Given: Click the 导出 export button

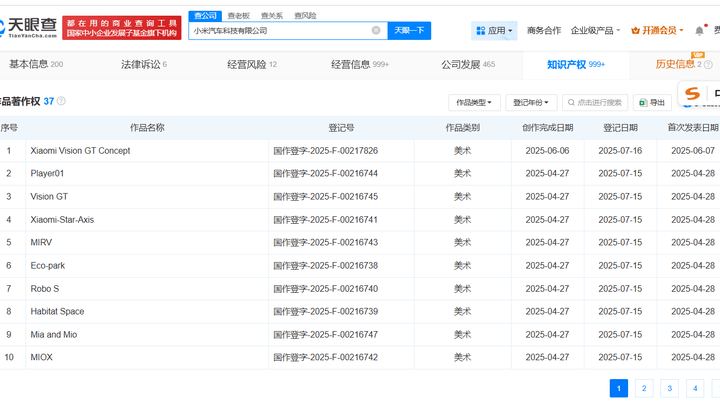Looking at the screenshot, I should pos(652,102).
